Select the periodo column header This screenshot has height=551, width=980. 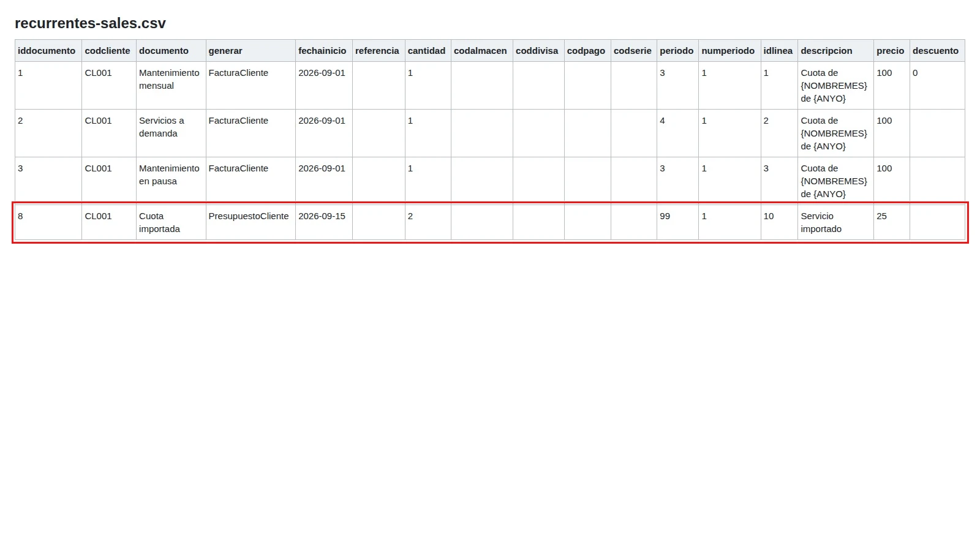[678, 51]
